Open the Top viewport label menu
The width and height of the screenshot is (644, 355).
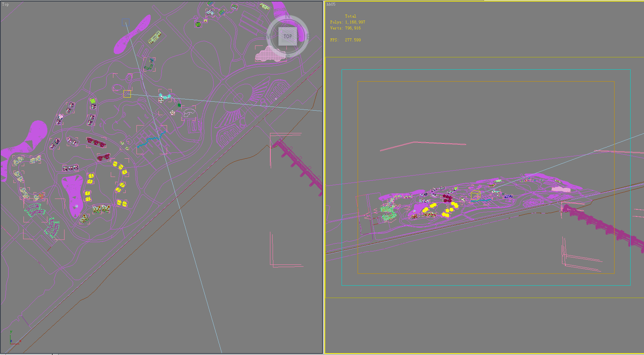point(5,4)
